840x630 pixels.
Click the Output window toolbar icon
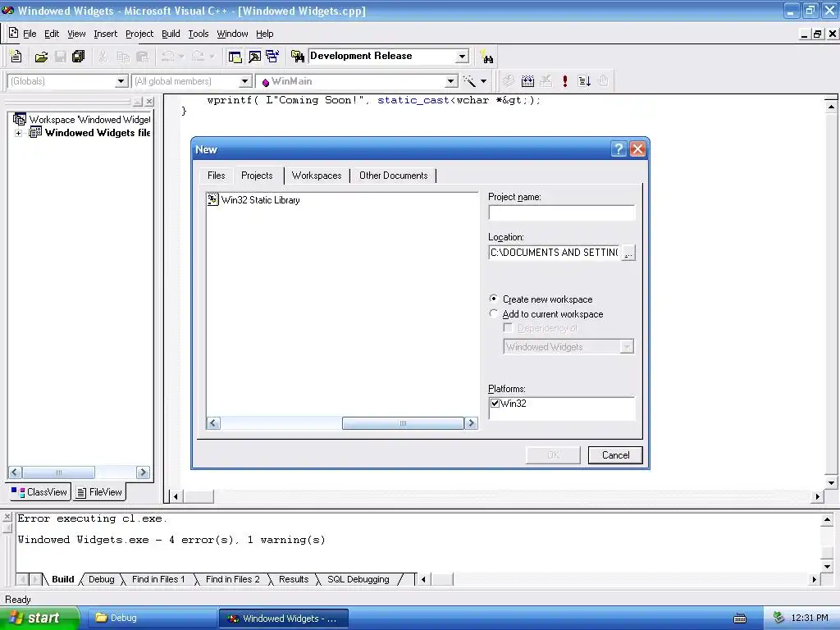coord(254,57)
